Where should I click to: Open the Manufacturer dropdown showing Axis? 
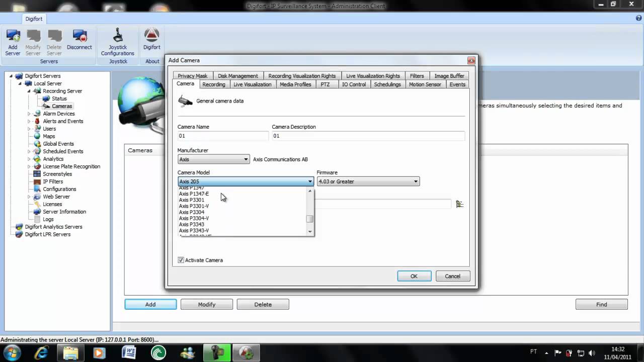point(213,159)
